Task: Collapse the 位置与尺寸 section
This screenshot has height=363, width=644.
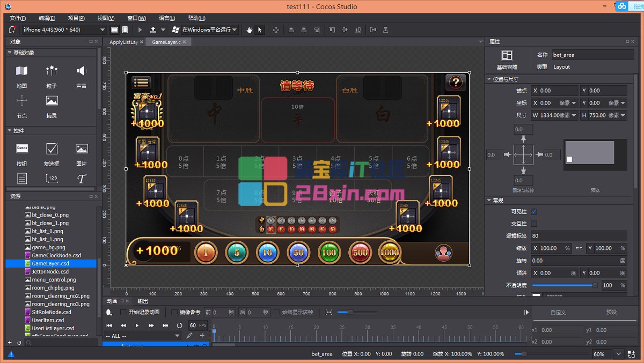Action: point(488,79)
